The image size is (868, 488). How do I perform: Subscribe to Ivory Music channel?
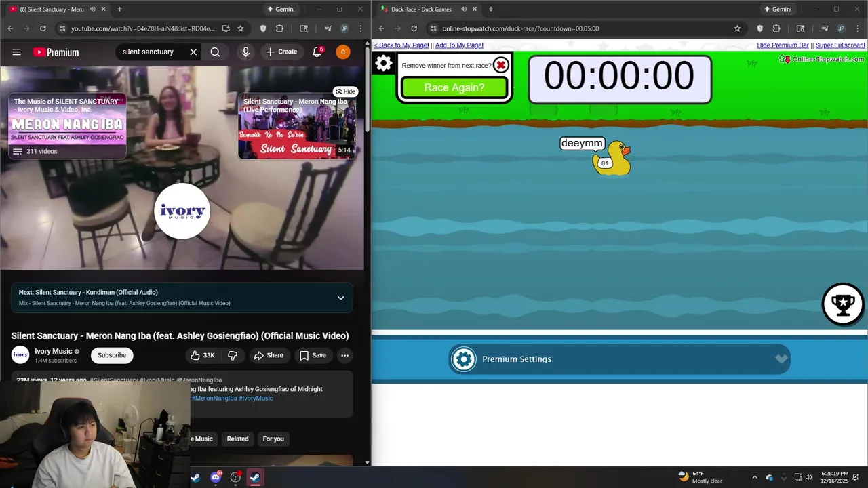point(112,355)
